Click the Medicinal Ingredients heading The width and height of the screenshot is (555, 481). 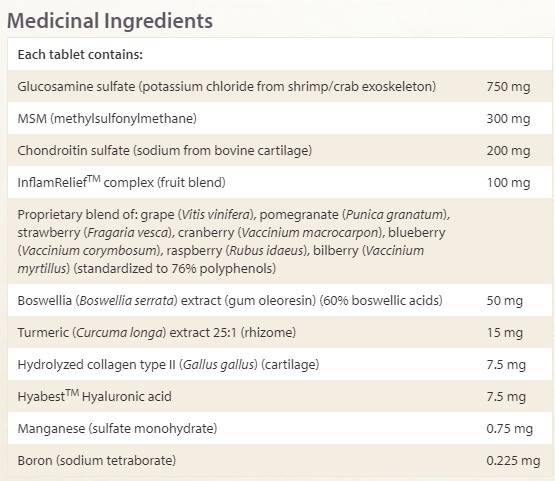[110, 21]
